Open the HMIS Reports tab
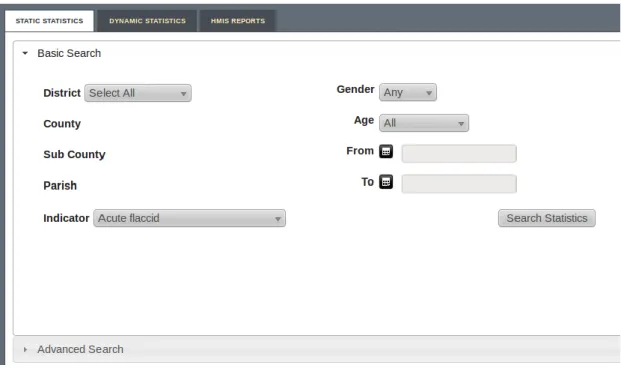 coord(238,21)
